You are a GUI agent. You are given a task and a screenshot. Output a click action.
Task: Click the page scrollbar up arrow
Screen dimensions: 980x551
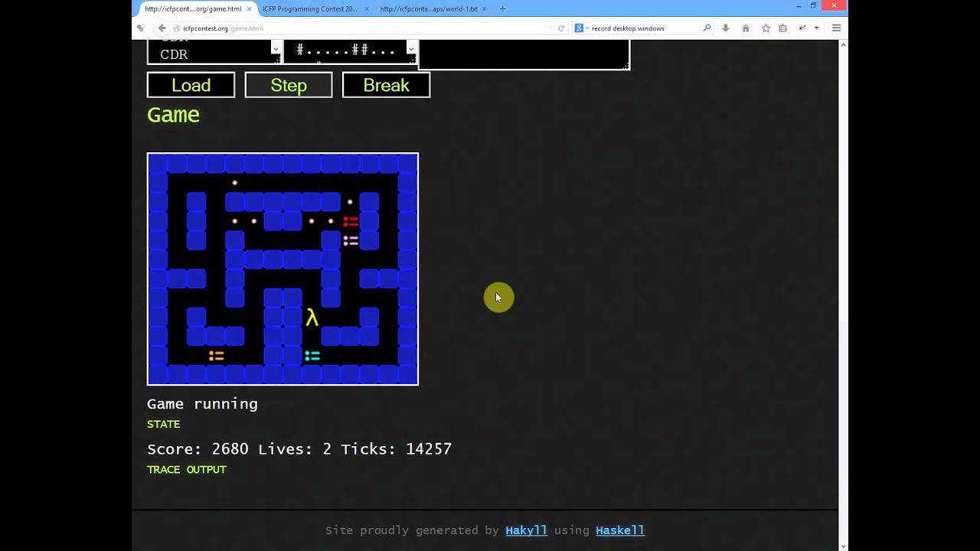(843, 44)
